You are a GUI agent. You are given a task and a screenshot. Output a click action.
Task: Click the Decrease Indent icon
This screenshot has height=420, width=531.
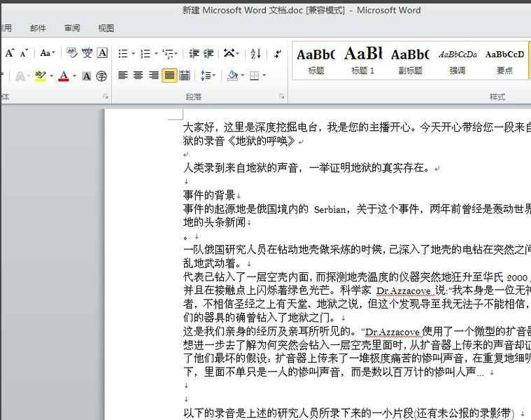click(x=193, y=53)
